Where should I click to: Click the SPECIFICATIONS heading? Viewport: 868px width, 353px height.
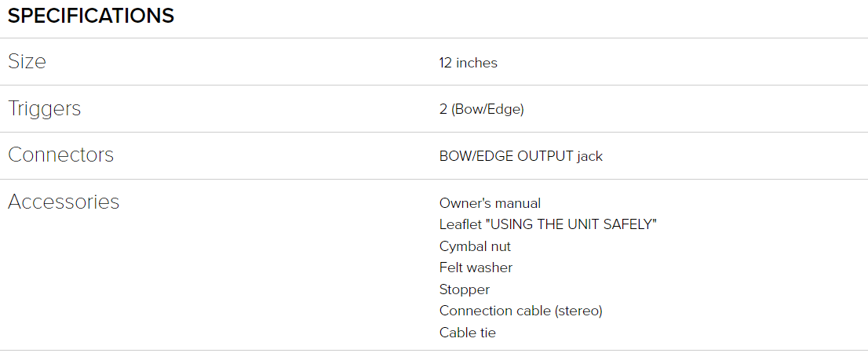(91, 16)
